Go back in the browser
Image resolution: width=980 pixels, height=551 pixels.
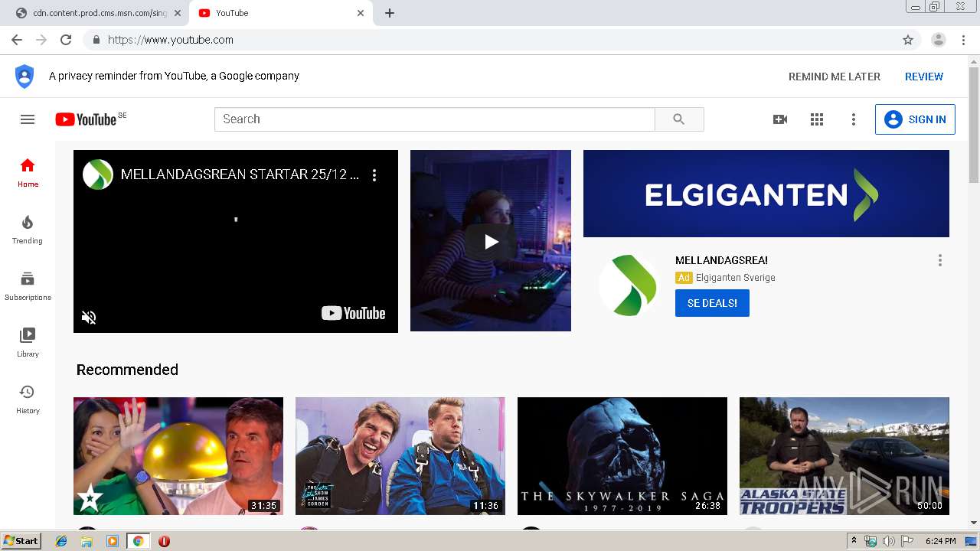click(17, 40)
